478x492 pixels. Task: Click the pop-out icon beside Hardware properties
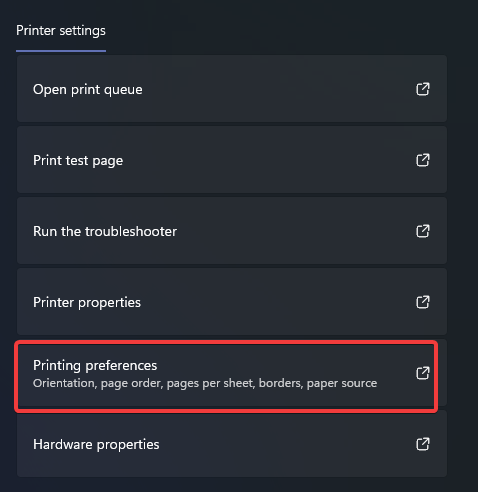423,444
